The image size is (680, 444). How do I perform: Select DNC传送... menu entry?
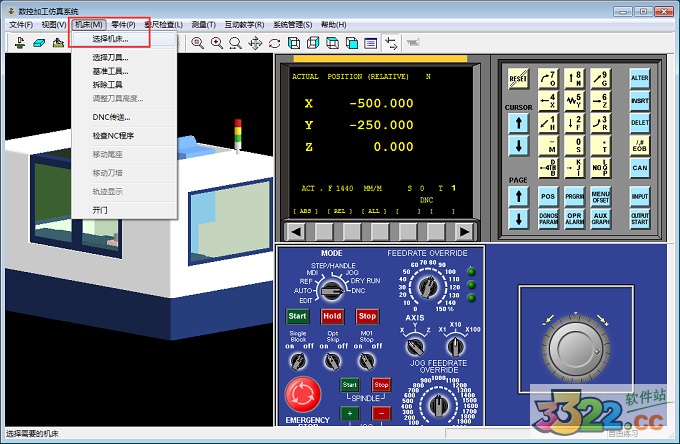pos(111,117)
